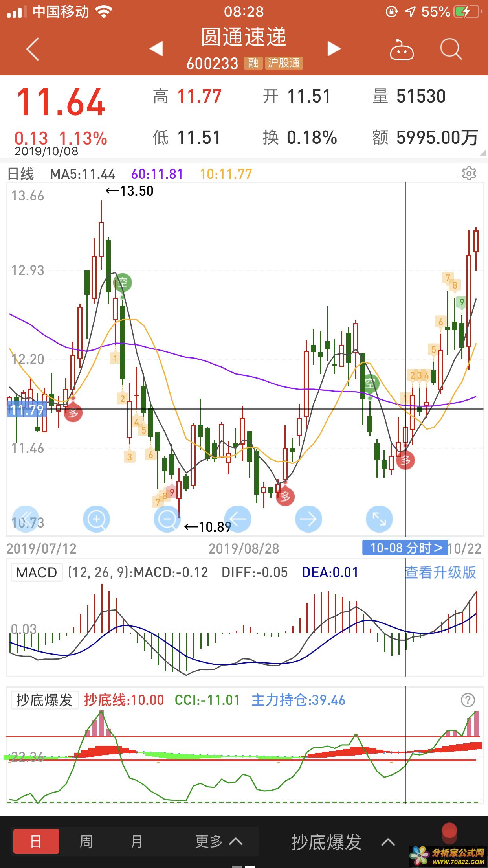Tap the DEA:0.01 value
Image resolution: width=488 pixels, height=868 pixels.
(330, 572)
